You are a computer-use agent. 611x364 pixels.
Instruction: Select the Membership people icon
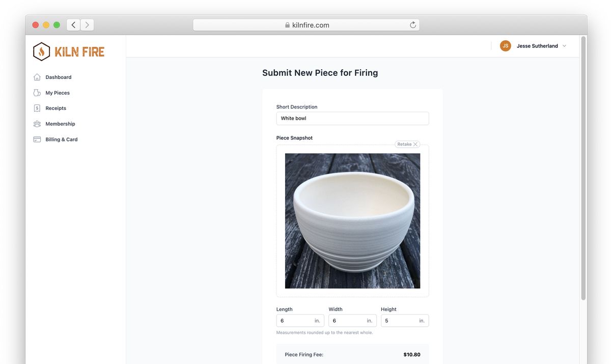[x=36, y=123]
